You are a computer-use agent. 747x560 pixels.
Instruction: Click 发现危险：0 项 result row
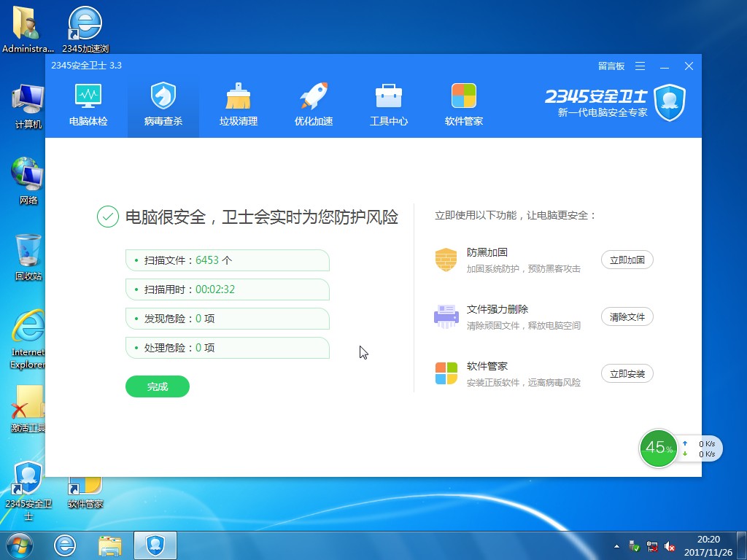228,319
